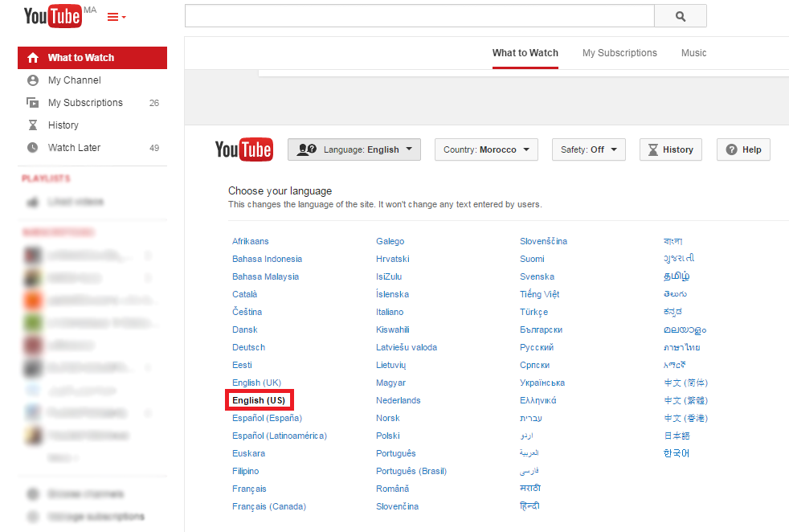Screen dimensions: 789x532
Task: Select Svenska language link
Action: pos(537,276)
